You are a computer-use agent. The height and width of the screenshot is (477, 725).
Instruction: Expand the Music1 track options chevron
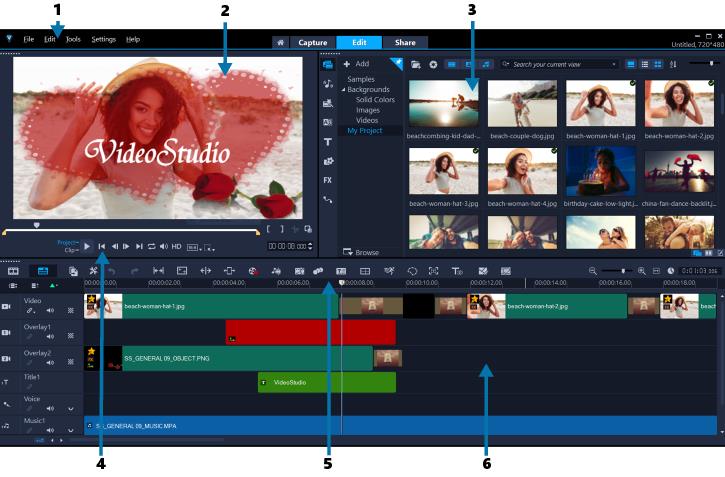click(71, 430)
